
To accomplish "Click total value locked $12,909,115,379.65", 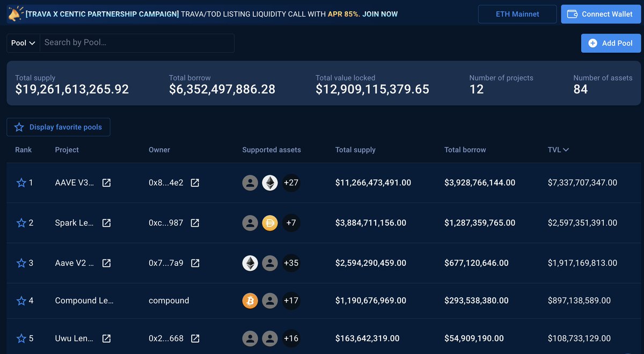I will tap(372, 89).
